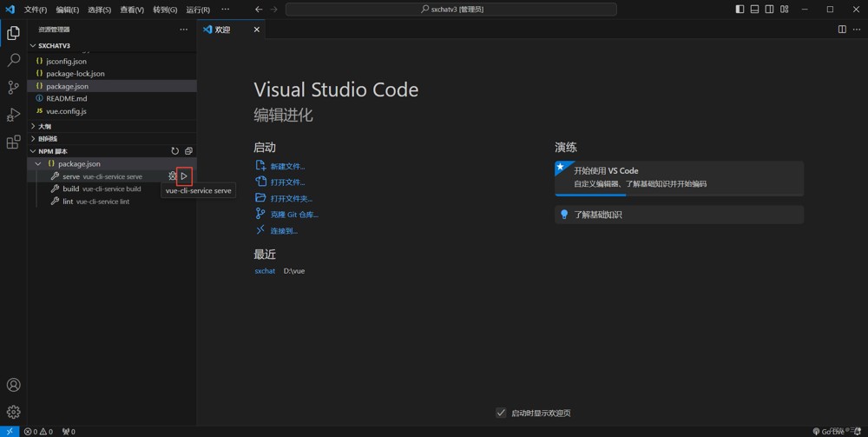Debug the serve npm script

(x=172, y=176)
